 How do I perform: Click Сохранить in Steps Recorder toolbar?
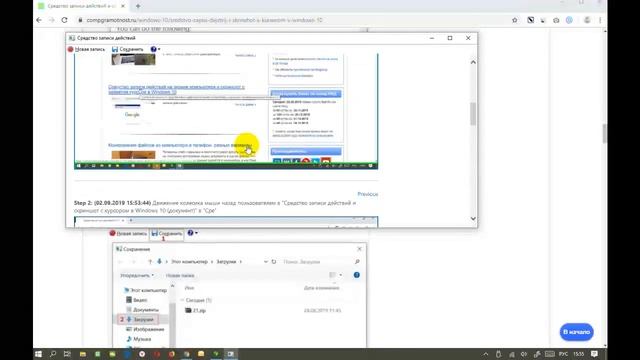127,49
